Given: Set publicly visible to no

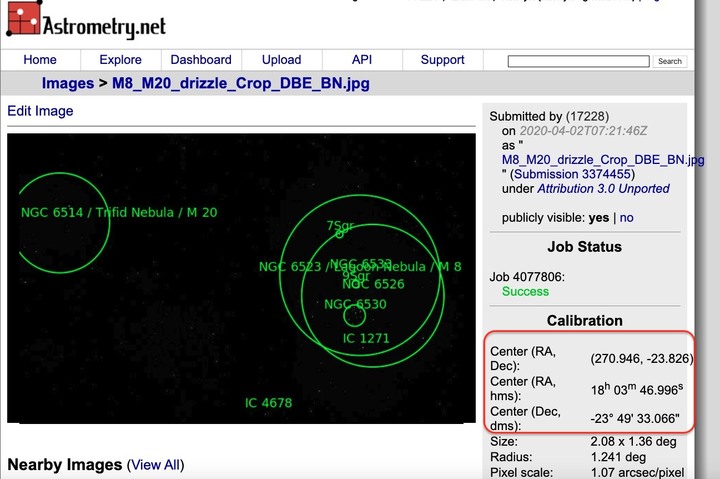Looking at the screenshot, I should pyautogui.click(x=627, y=217).
